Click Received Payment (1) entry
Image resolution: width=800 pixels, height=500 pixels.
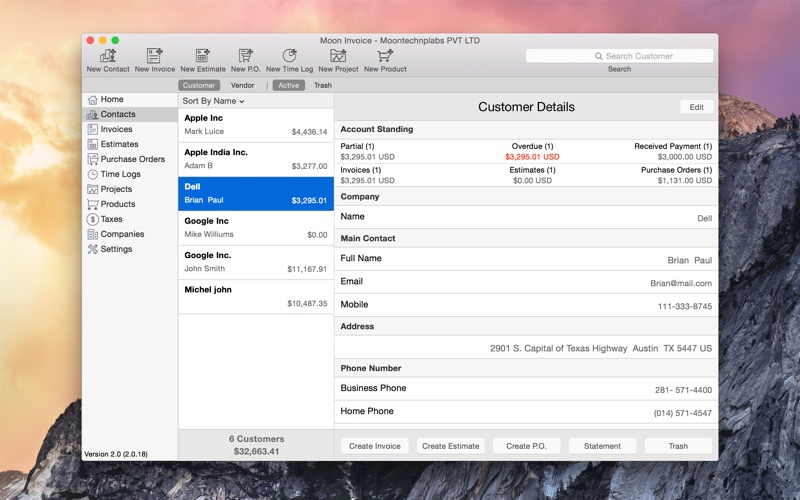[673, 152]
